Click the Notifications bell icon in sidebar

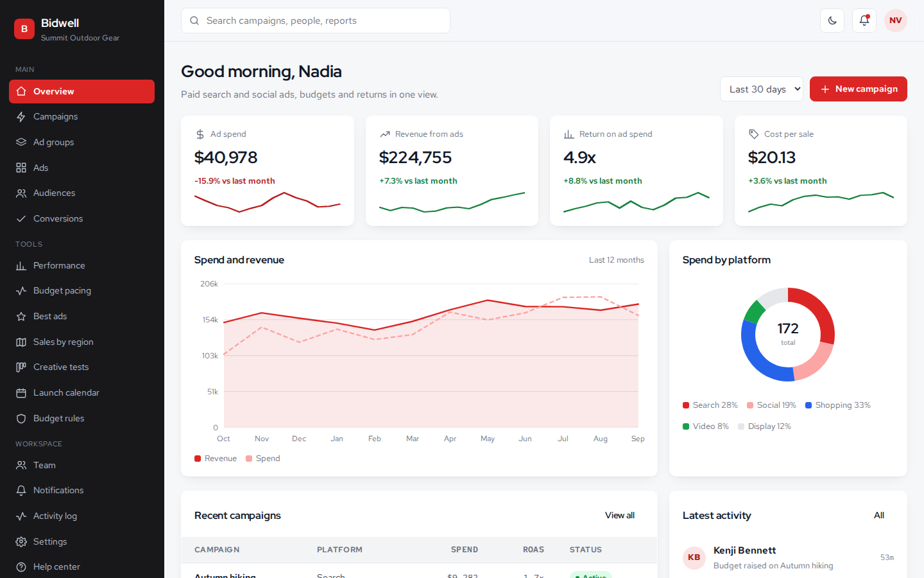(x=21, y=491)
